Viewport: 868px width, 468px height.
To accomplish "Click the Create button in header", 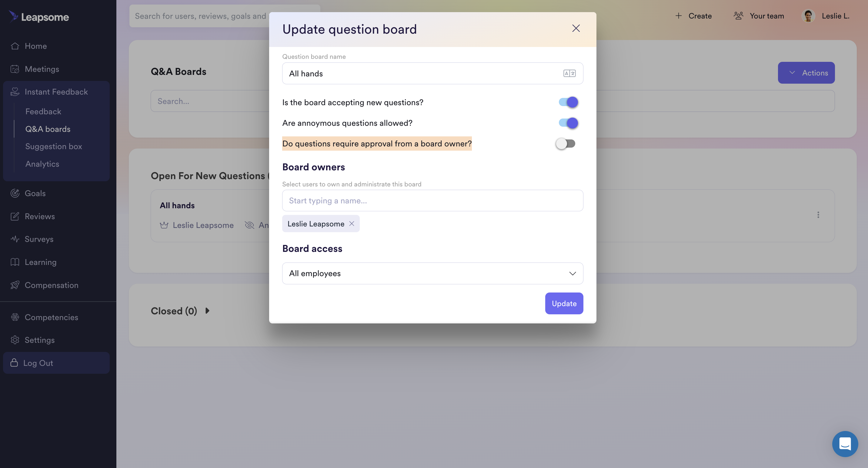I will [x=693, y=16].
